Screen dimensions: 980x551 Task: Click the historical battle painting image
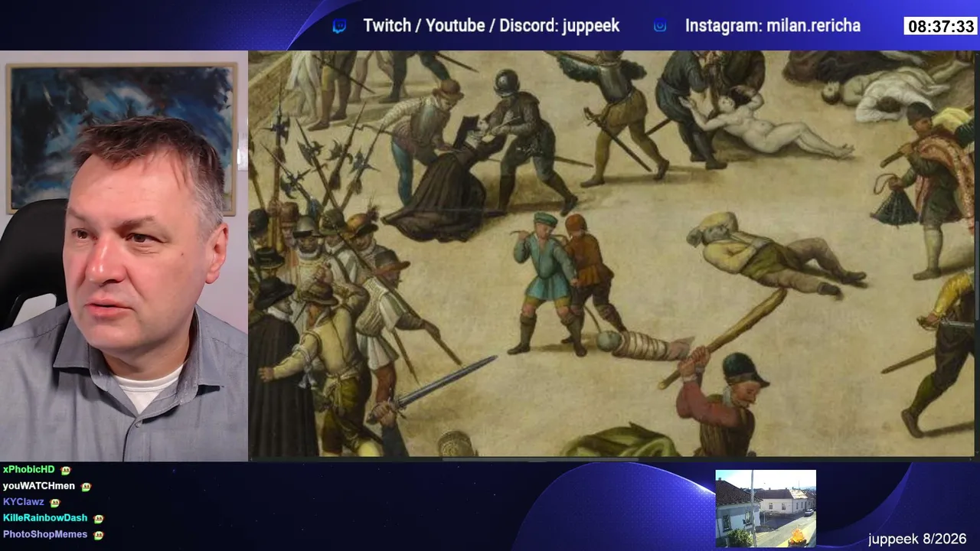pos(611,253)
